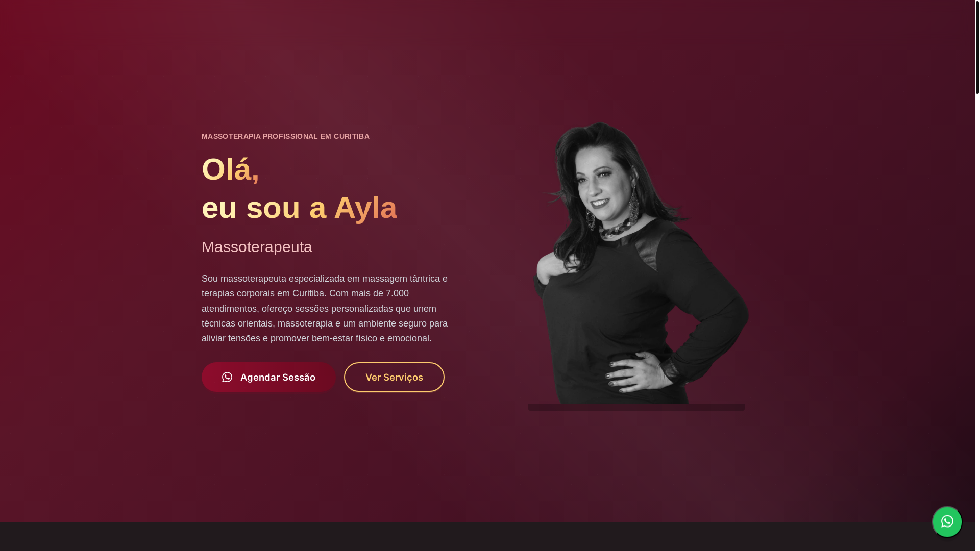This screenshot has height=551, width=980.
Task: Click the WhatsApp icon inside Agendar Sessão
Action: point(227,377)
